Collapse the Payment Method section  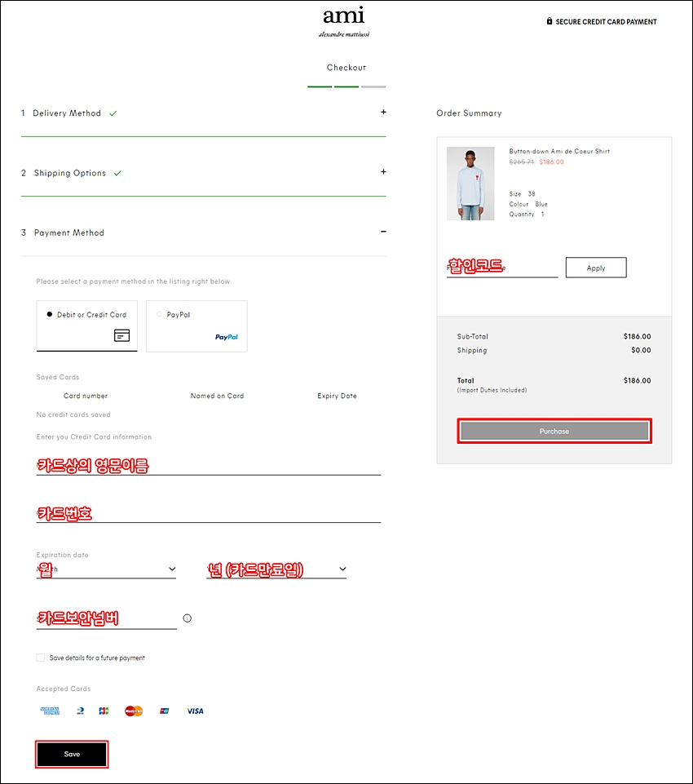pos(383,232)
